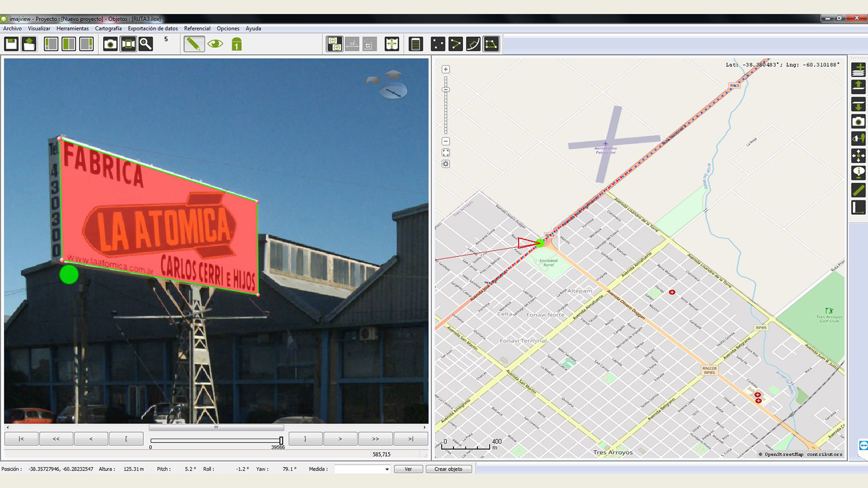Click the axis scale icon
Viewport: 868px width, 488px height.
[859, 208]
